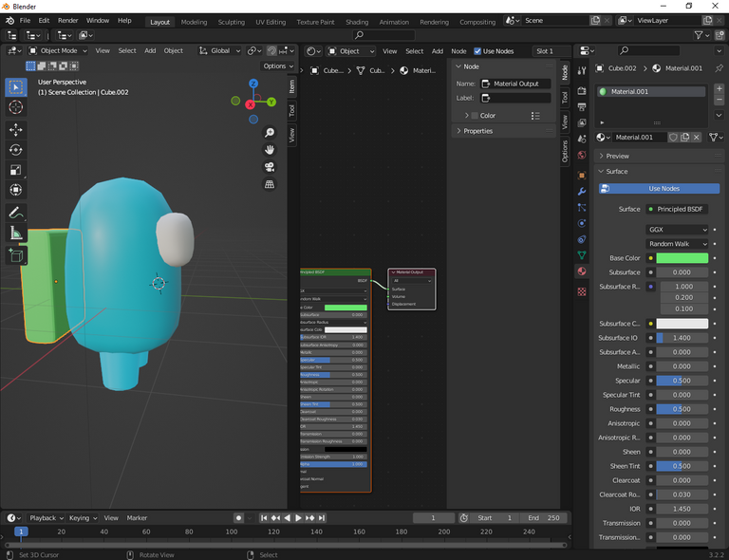
Task: Open the Modifier properties wrench icon
Action: pos(582,192)
